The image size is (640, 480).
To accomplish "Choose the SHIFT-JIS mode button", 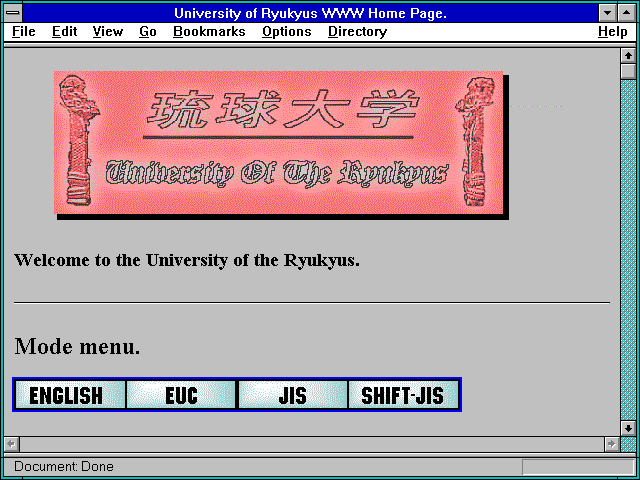I will [403, 395].
